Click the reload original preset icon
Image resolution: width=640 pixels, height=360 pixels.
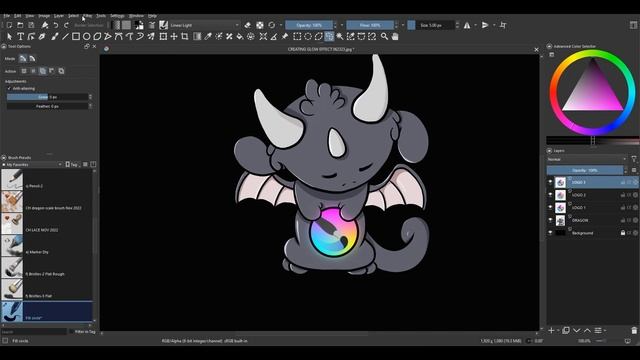pos(271,25)
